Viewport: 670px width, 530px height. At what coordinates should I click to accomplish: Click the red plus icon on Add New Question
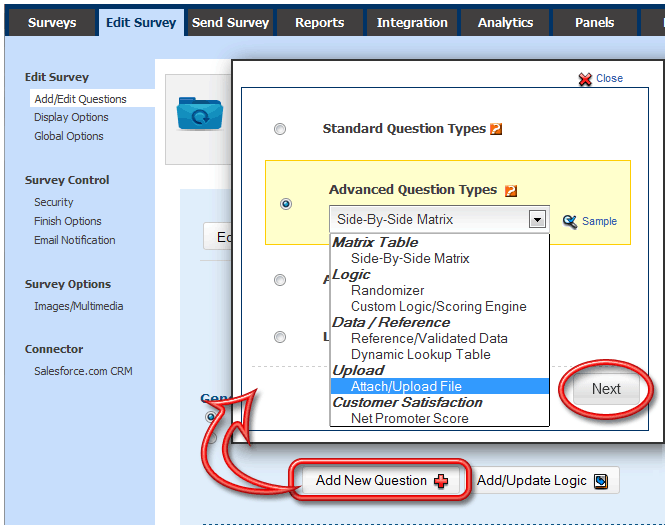(x=441, y=481)
